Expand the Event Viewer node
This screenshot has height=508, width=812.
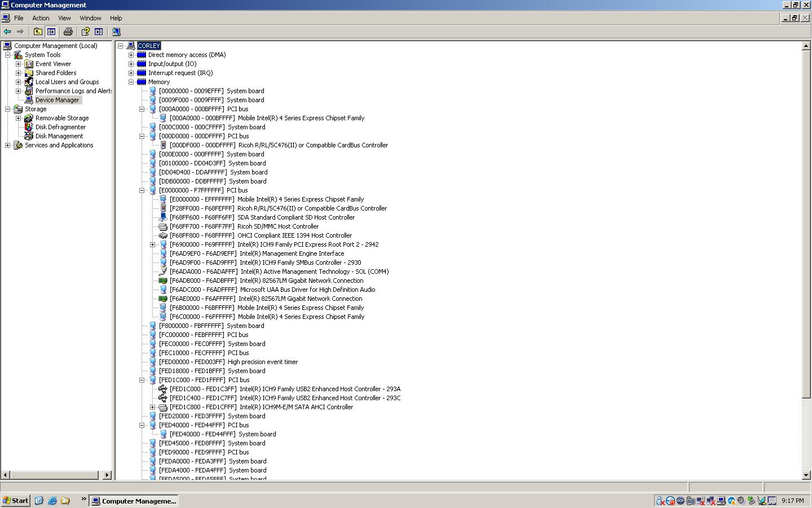click(x=18, y=64)
